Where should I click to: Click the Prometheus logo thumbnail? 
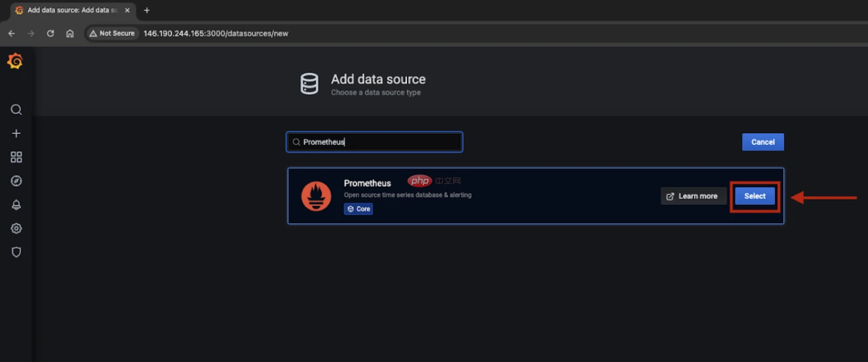click(316, 196)
